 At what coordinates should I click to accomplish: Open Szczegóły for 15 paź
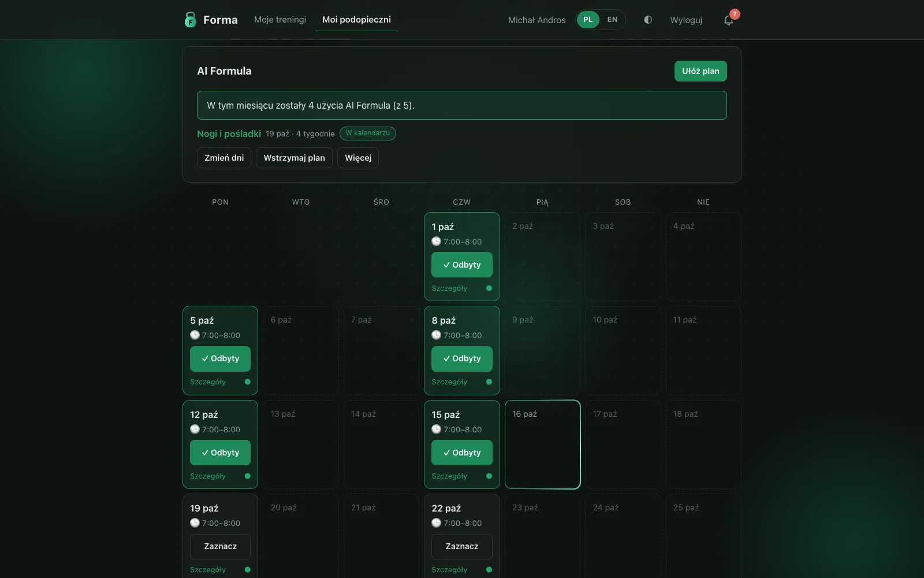(x=449, y=476)
